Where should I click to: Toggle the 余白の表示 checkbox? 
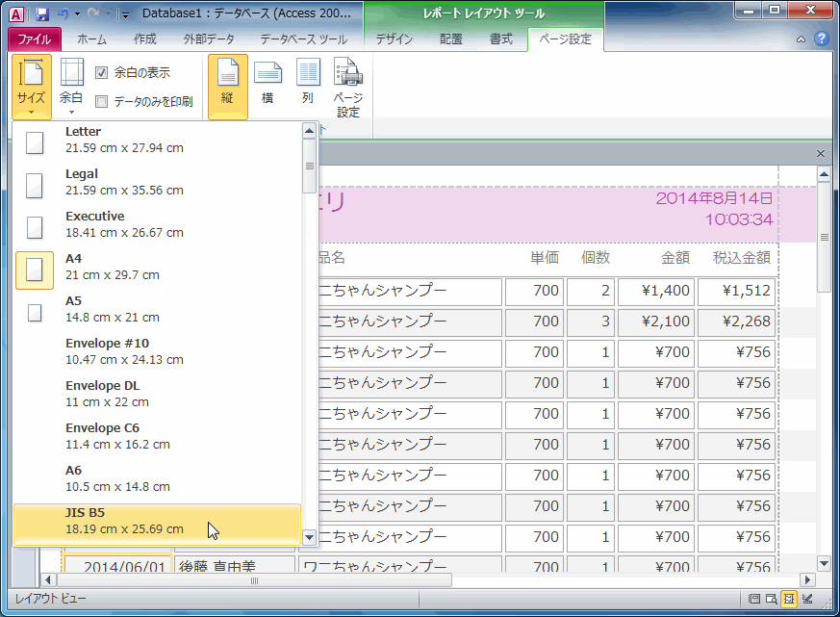coord(101,72)
